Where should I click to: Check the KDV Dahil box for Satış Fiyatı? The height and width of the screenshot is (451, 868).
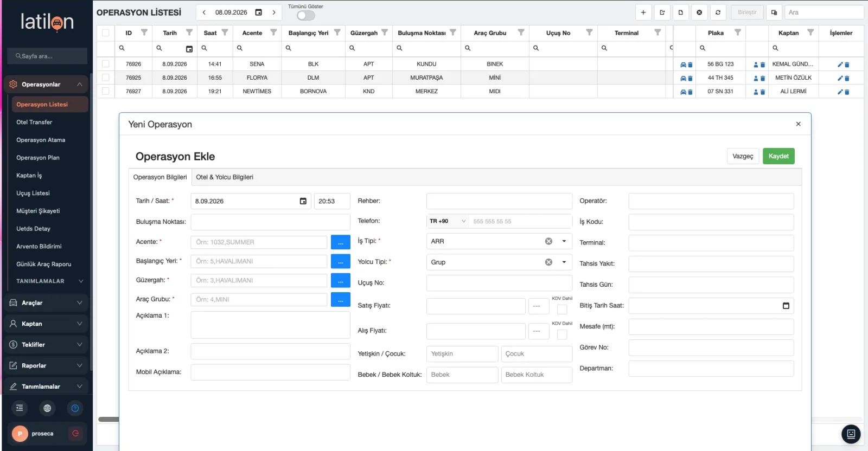point(562,309)
